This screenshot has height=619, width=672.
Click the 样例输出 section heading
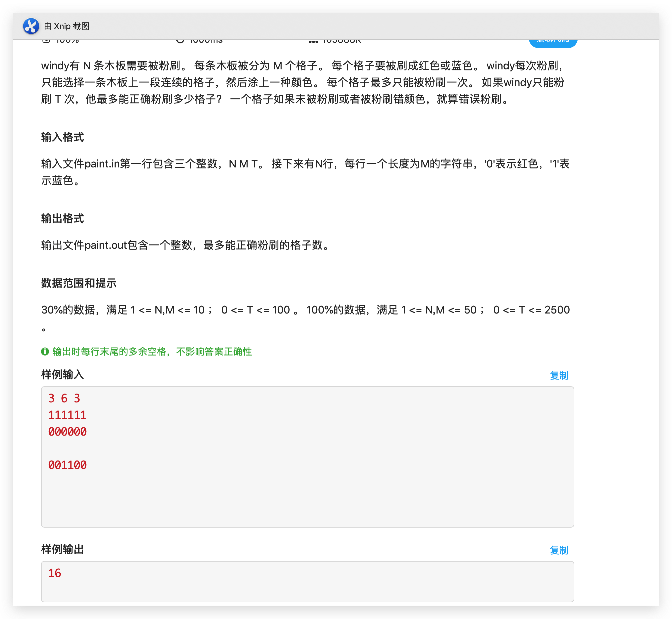click(x=63, y=550)
